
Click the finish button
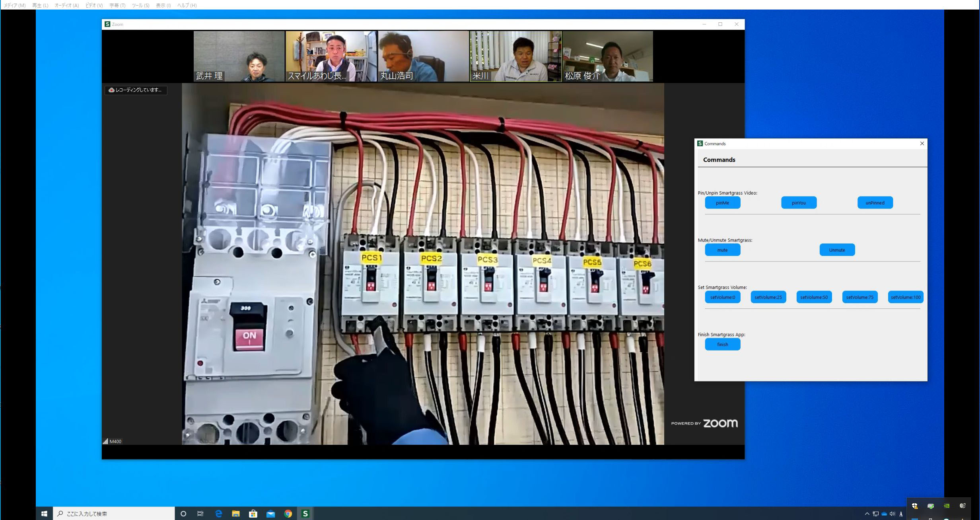(x=723, y=345)
